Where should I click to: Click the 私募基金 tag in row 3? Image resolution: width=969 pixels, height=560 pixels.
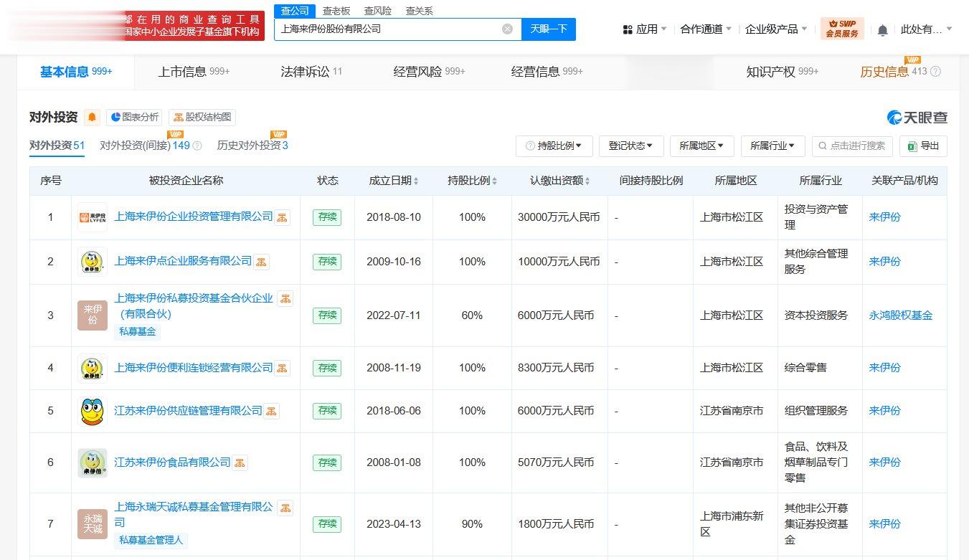(x=137, y=332)
